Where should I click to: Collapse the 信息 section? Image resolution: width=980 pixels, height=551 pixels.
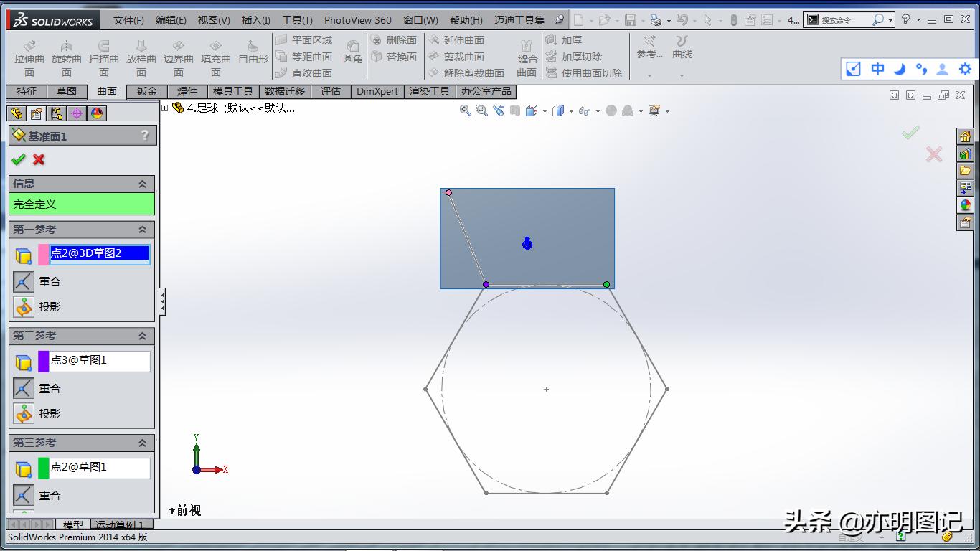[143, 183]
